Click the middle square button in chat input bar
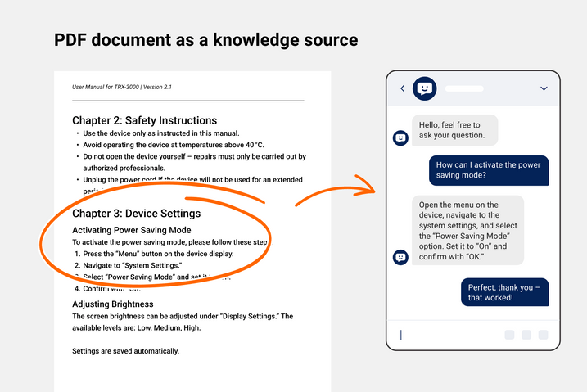The height and width of the screenshot is (392, 587). 526,335
